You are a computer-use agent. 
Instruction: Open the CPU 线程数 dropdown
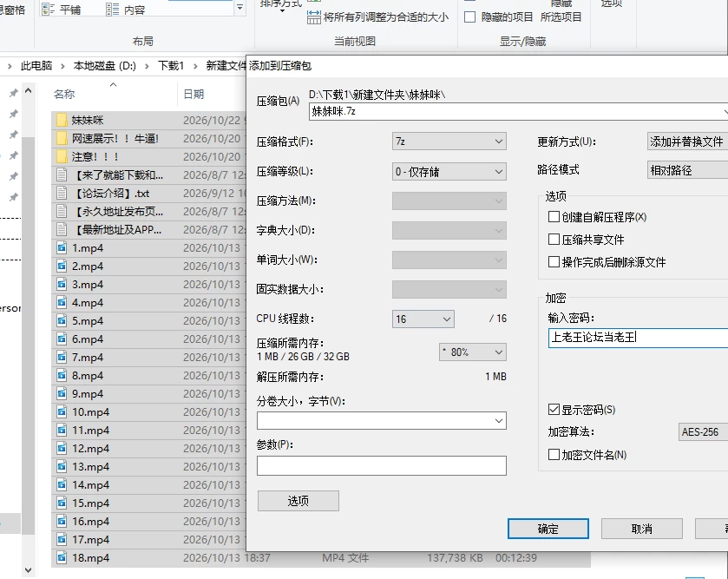click(423, 319)
